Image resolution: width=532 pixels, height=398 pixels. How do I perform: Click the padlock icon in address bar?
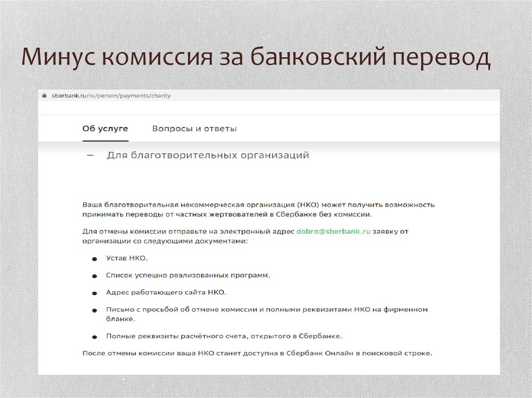pos(44,95)
